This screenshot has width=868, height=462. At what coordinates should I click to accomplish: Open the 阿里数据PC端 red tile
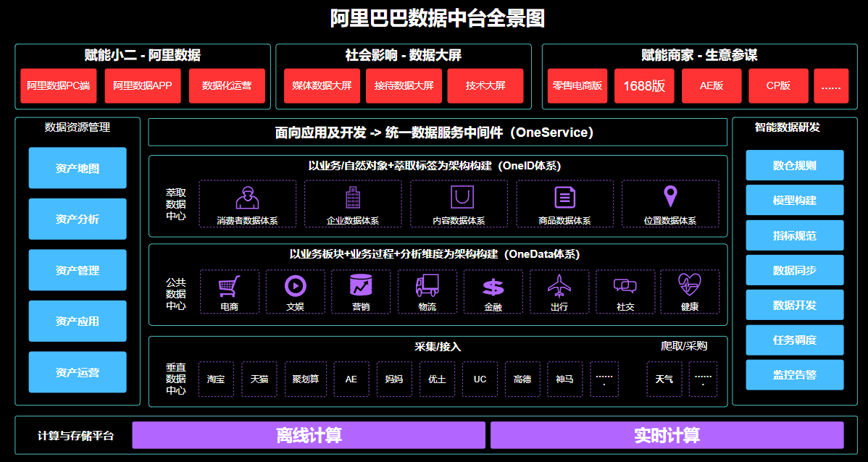(x=59, y=85)
